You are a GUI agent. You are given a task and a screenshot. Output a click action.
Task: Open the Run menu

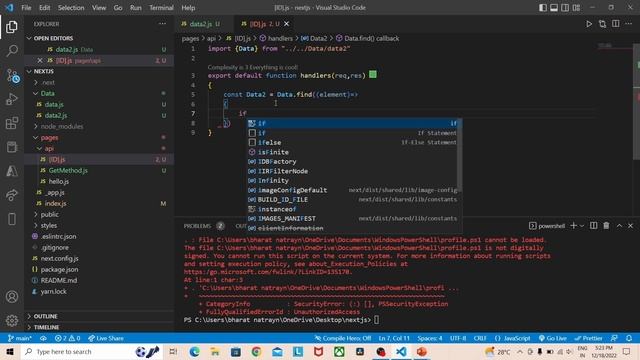tap(136, 8)
